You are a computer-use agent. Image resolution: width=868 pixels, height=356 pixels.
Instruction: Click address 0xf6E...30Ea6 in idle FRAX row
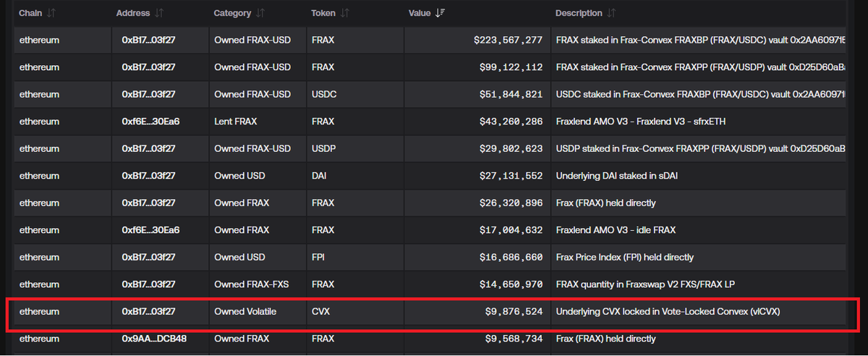tap(150, 230)
